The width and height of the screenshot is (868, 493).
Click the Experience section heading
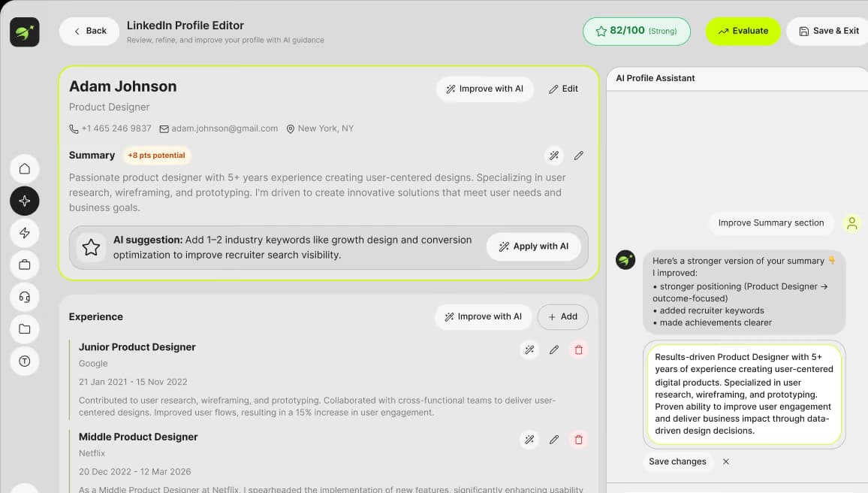click(96, 317)
